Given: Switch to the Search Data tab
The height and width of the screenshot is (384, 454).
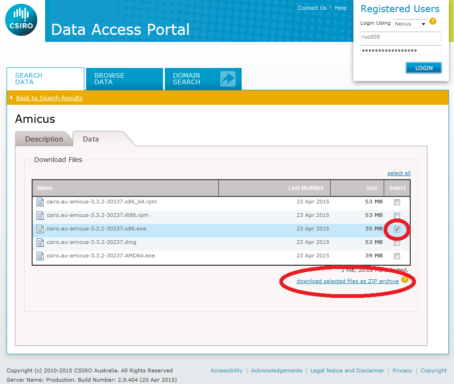Looking at the screenshot, I should tap(45, 79).
